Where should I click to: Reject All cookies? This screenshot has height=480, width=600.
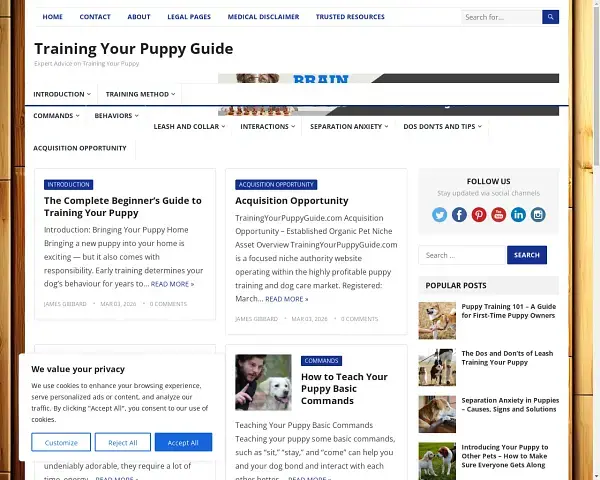(123, 442)
